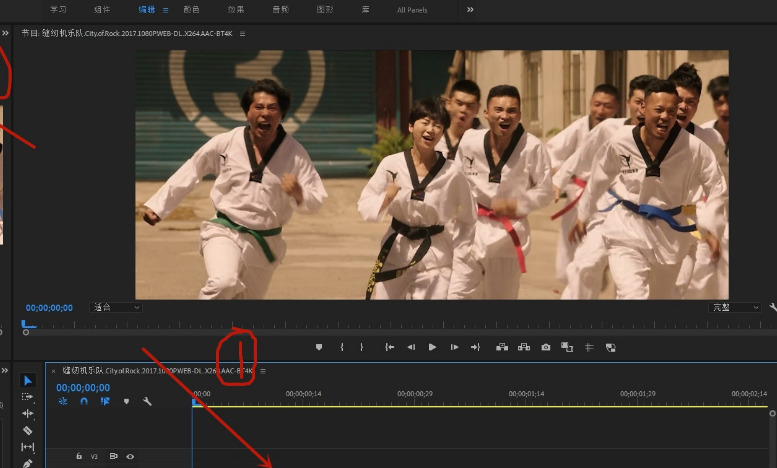Mark In point button

coord(342,347)
